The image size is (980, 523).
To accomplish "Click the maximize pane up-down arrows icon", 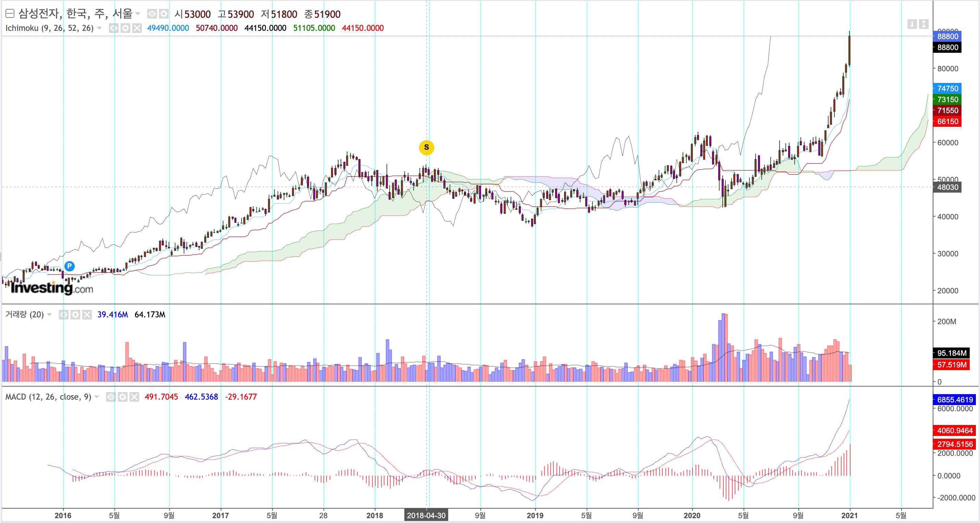I will 923,24.
